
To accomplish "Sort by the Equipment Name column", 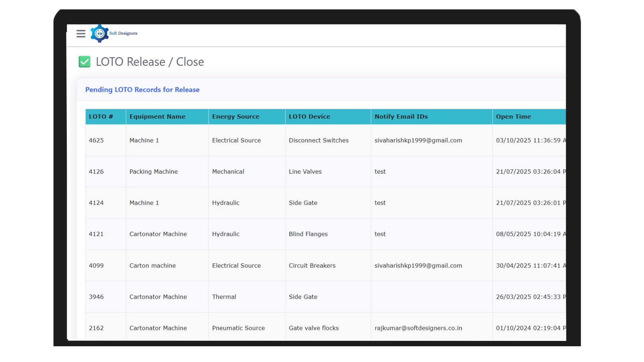I will tap(157, 116).
